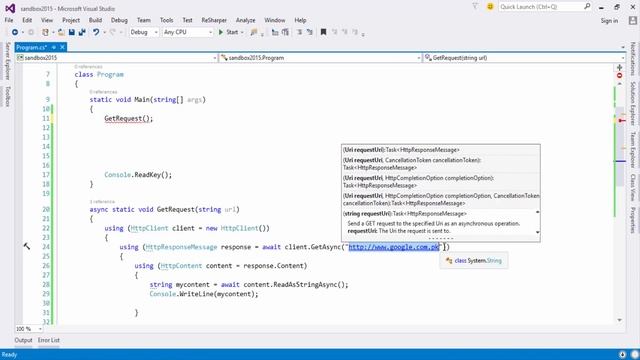Open the Analyze menu

coord(245,20)
